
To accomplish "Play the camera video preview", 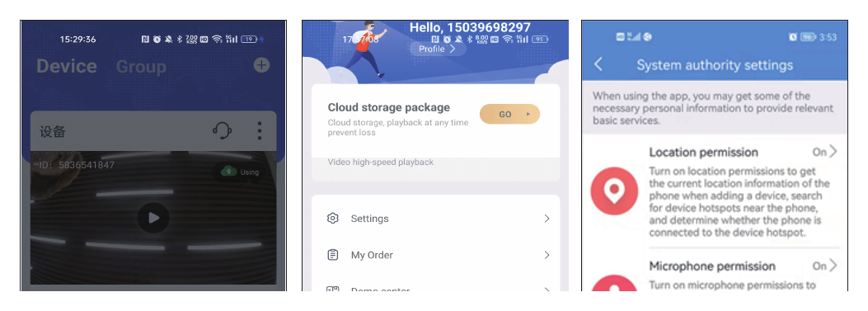I will coord(153,218).
